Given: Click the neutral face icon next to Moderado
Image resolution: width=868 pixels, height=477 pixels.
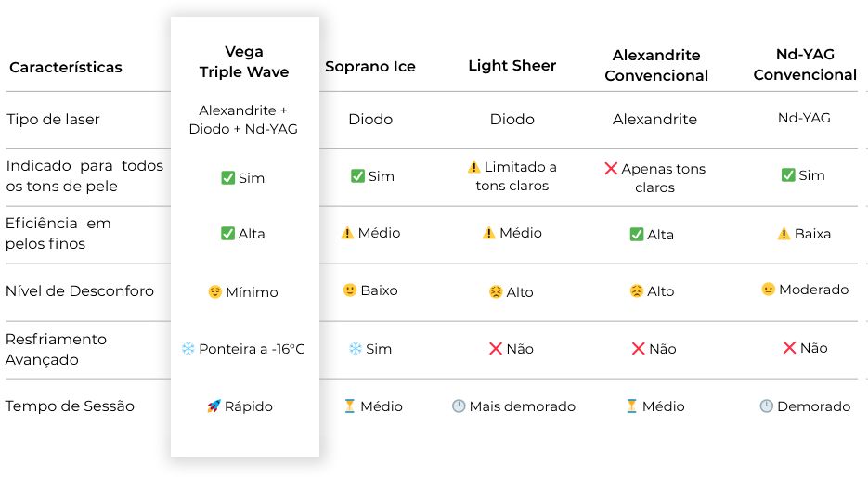Looking at the screenshot, I should click(768, 290).
